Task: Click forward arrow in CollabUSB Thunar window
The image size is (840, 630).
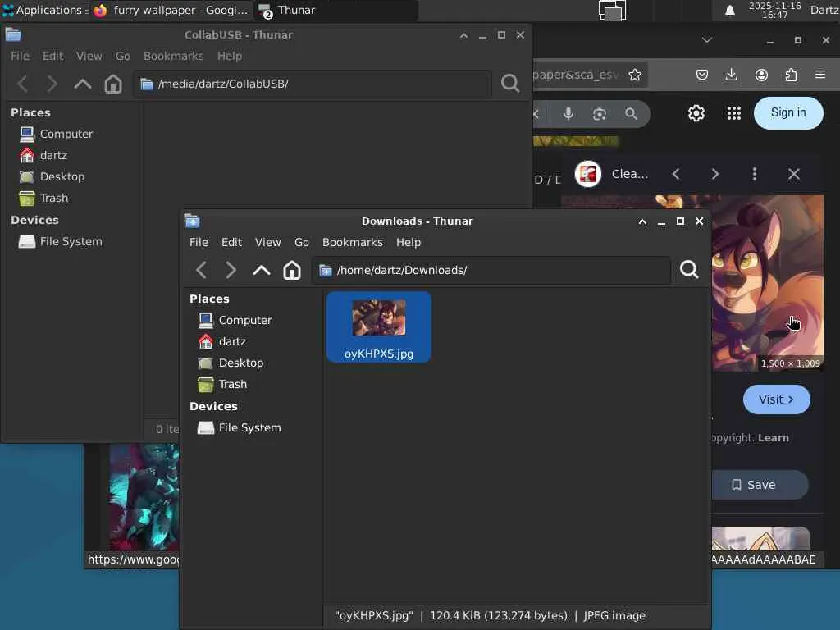Action: pyautogui.click(x=52, y=84)
